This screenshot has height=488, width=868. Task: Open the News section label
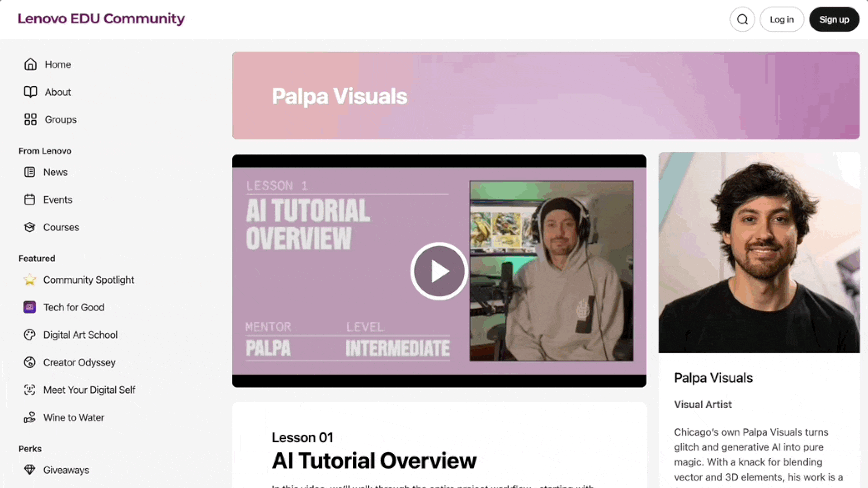[x=55, y=172]
